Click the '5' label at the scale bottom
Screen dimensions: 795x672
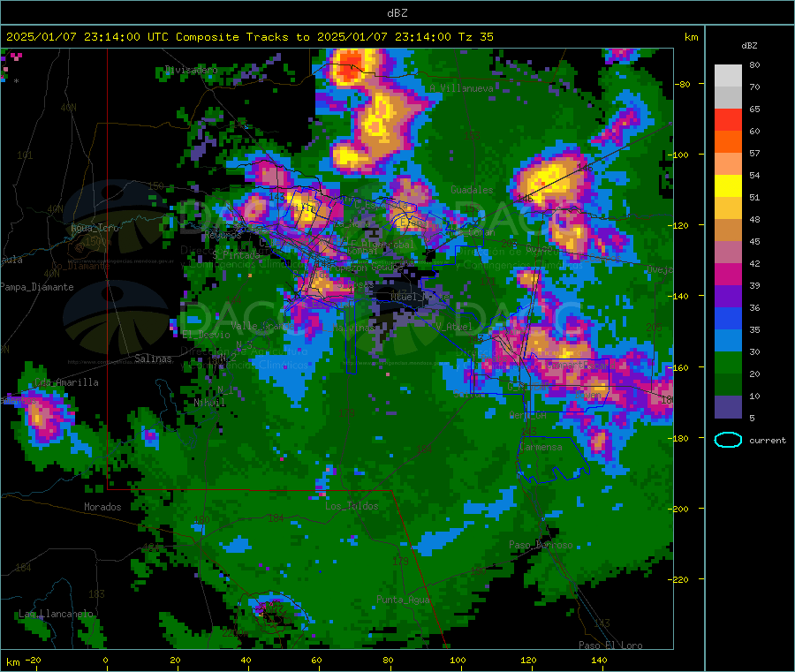tap(752, 418)
